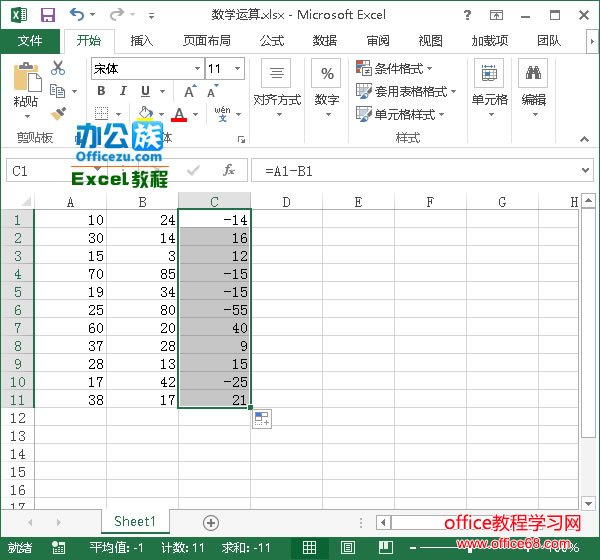
Task: Click the Format Painter brush icon
Action: tap(58, 114)
